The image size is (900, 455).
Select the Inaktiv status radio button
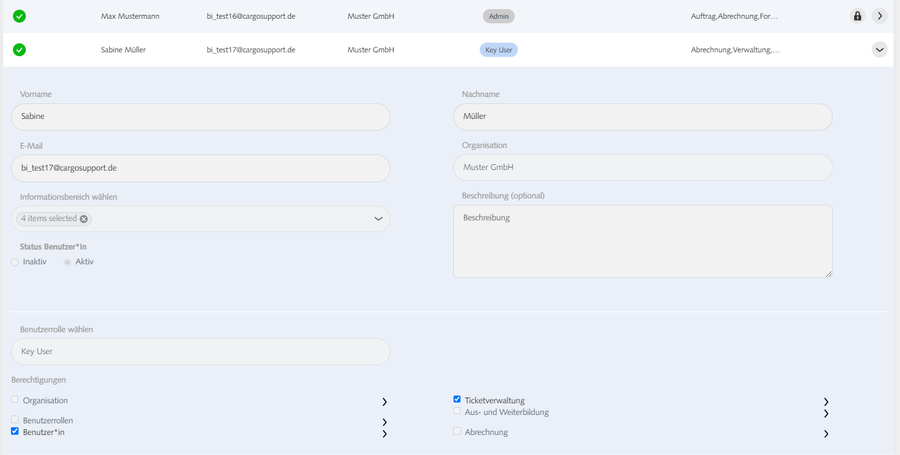click(15, 262)
